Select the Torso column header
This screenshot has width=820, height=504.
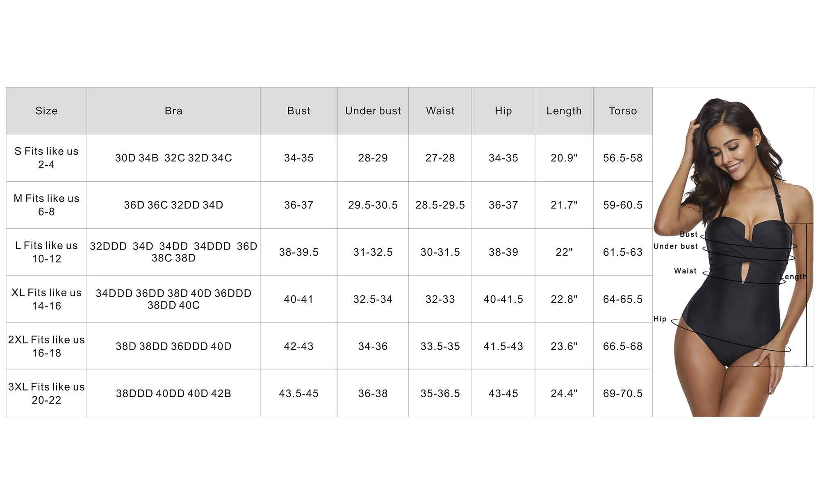pos(622,111)
